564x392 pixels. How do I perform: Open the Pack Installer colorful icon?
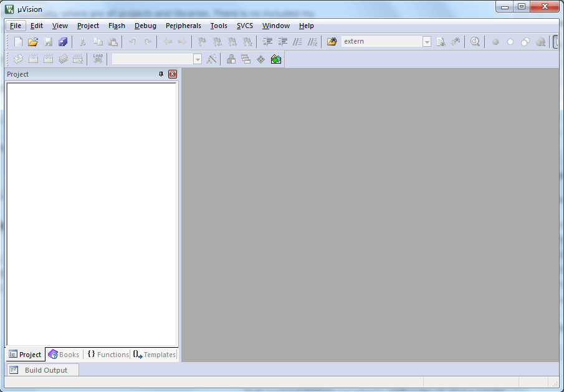pos(276,59)
